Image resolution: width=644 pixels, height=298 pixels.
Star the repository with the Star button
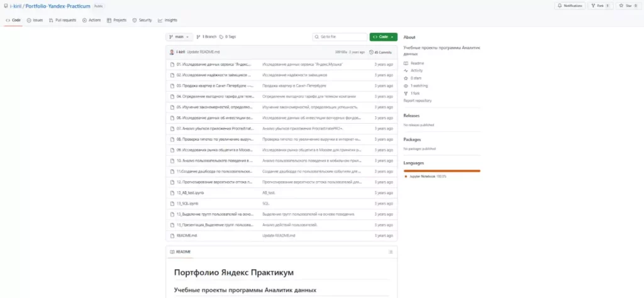coord(628,6)
